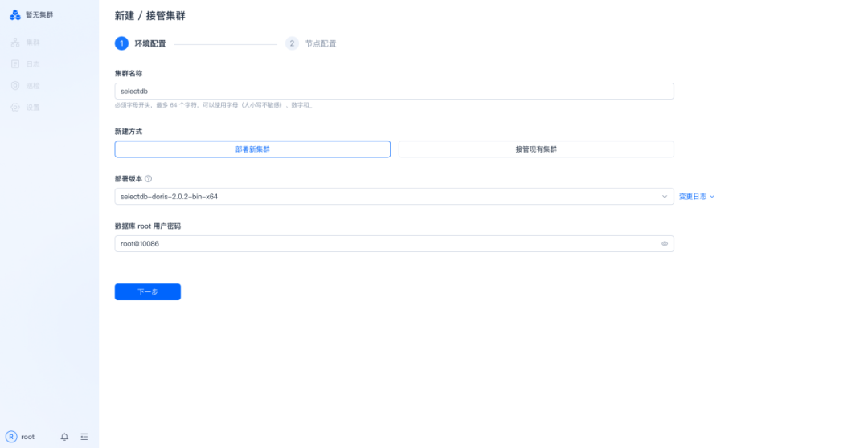This screenshot has width=868, height=448.
Task: Go to step 1 环境配置
Action: (141, 43)
